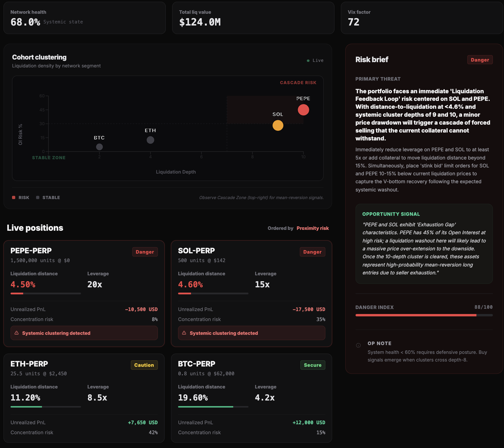Select the BTC gray data point
Image resolution: width=504 pixels, height=448 pixels.
click(99, 147)
